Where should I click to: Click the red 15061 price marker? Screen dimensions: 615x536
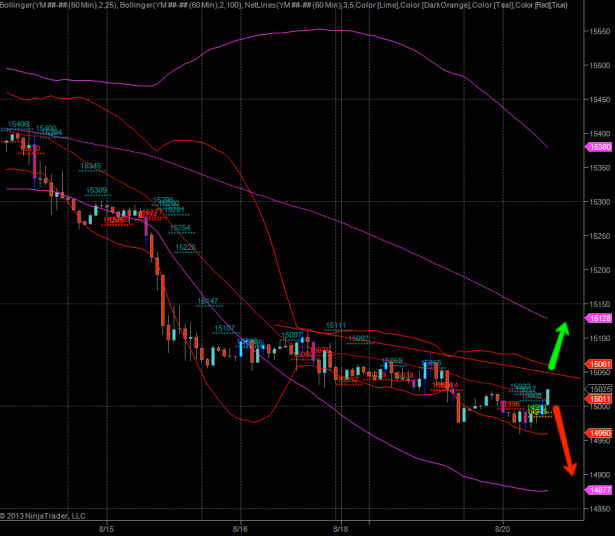pyautogui.click(x=600, y=364)
